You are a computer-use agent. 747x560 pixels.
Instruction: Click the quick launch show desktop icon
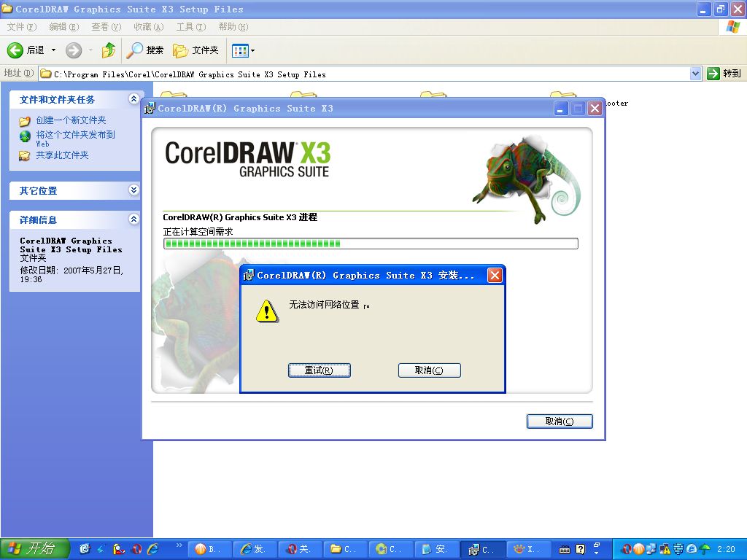click(x=85, y=549)
